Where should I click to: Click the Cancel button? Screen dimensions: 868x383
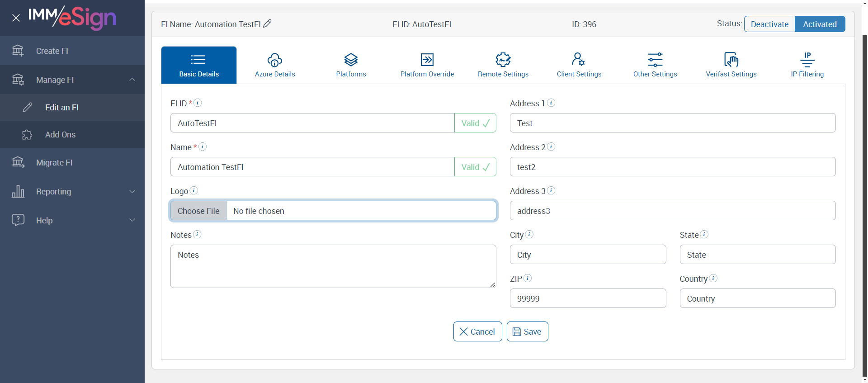tap(477, 331)
